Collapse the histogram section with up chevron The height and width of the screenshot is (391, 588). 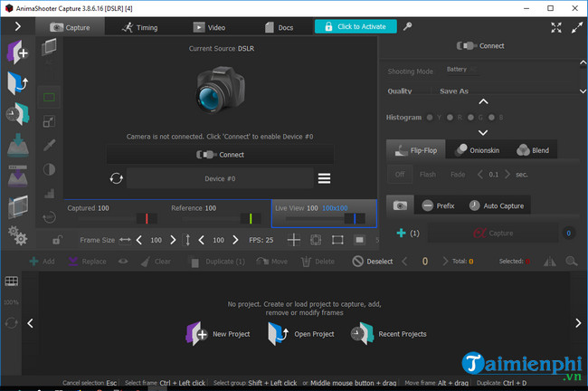click(x=483, y=101)
